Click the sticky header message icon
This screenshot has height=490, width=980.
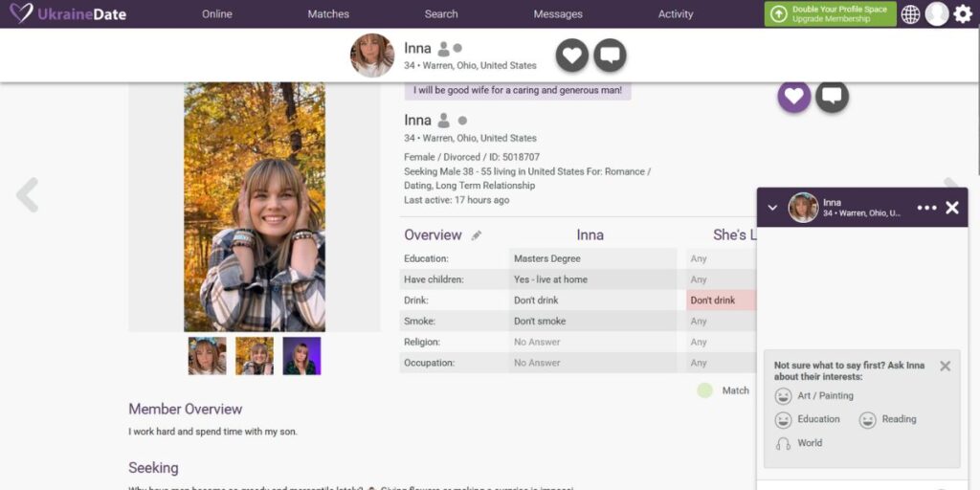(x=610, y=55)
